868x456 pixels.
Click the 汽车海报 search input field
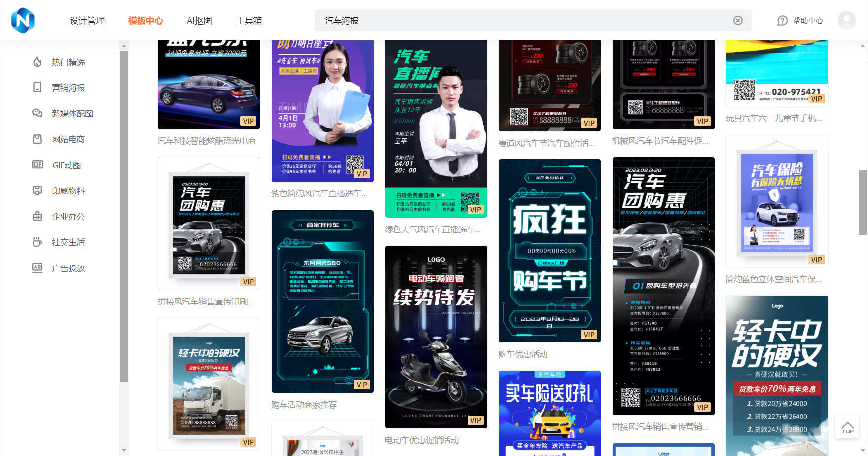[523, 21]
